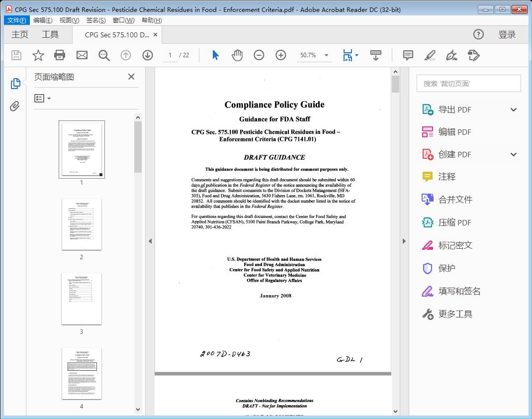Collapse the page thumbnails sidebar
This screenshot has width=532, height=419.
[131, 77]
